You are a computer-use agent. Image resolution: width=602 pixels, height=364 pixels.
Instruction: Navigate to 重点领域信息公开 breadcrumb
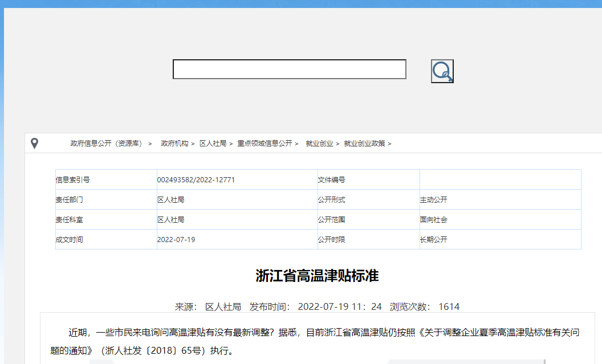click(x=265, y=144)
